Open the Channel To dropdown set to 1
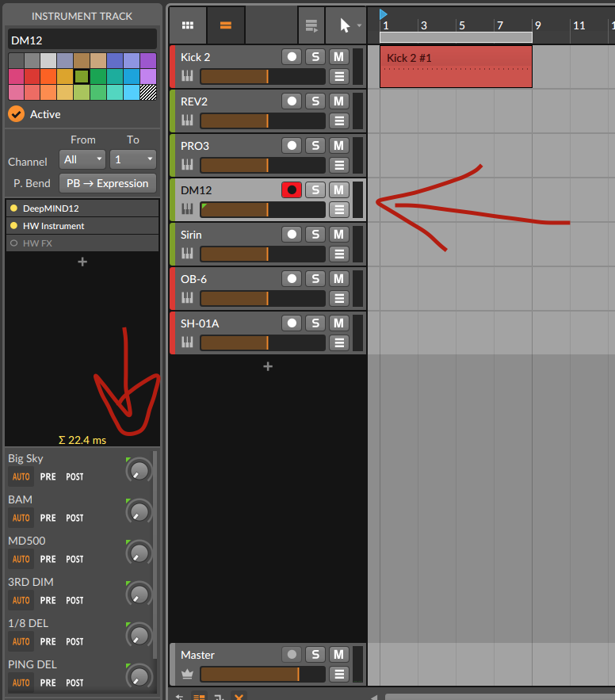This screenshot has height=700, width=615. [133, 159]
